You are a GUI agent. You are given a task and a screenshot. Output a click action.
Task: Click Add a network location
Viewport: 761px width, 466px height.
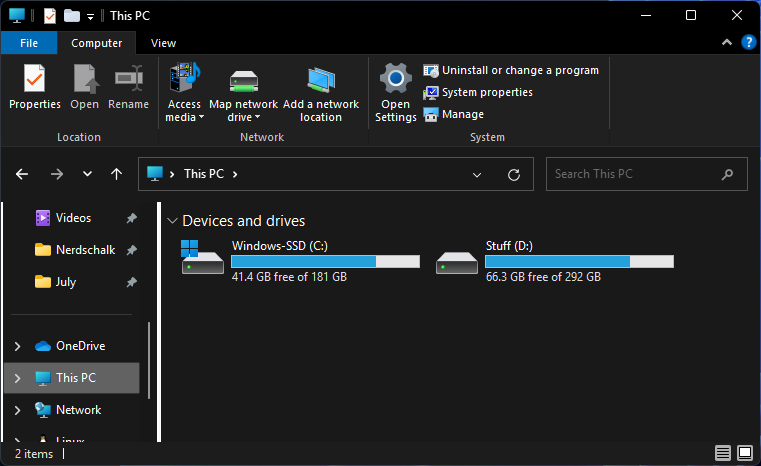[x=321, y=80]
